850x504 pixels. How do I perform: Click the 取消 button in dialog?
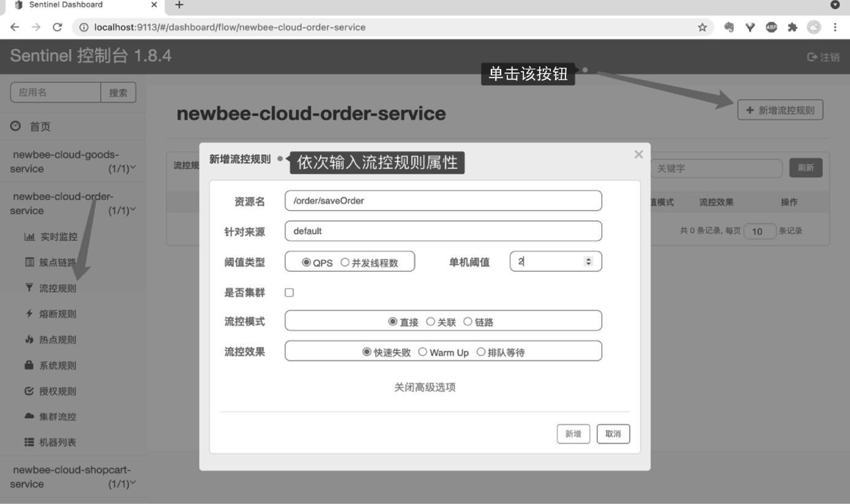(x=613, y=434)
